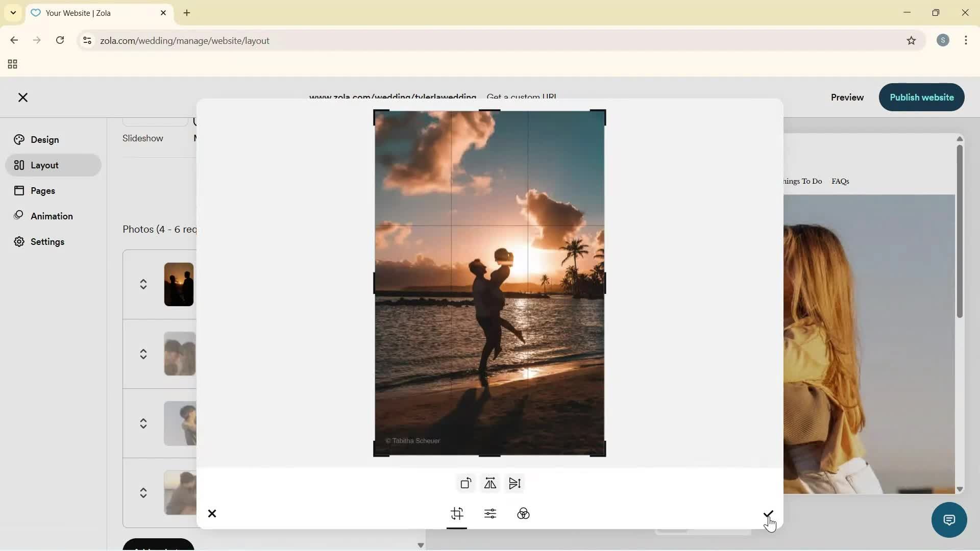The image size is (980, 551).
Task: Open the browser tab search chevron
Action: (13, 13)
